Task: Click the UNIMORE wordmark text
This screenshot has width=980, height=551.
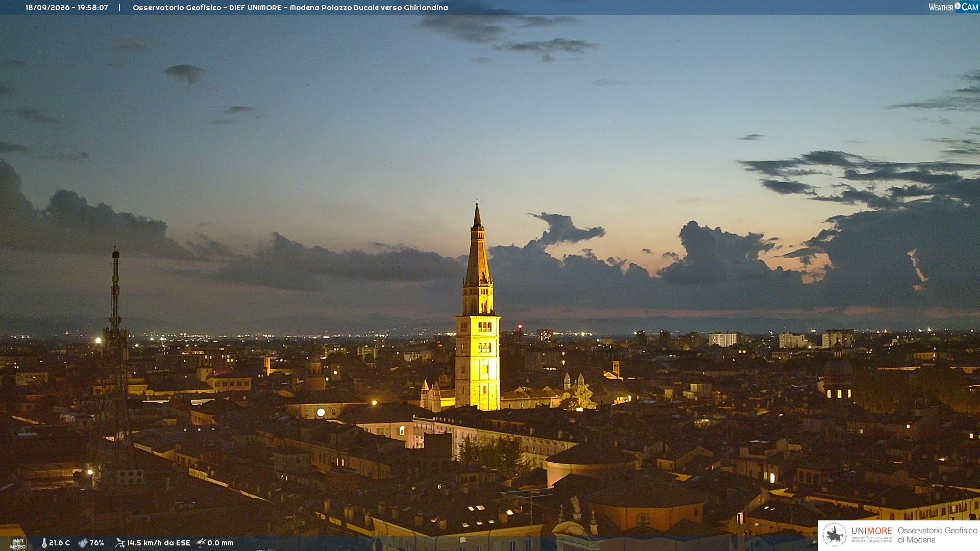Action: tap(872, 531)
